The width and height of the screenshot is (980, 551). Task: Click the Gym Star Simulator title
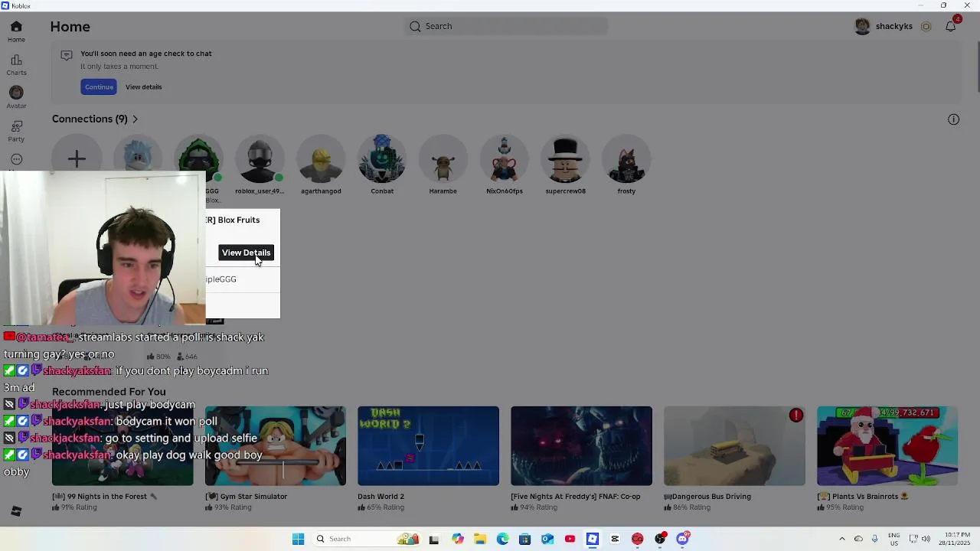pyautogui.click(x=246, y=497)
